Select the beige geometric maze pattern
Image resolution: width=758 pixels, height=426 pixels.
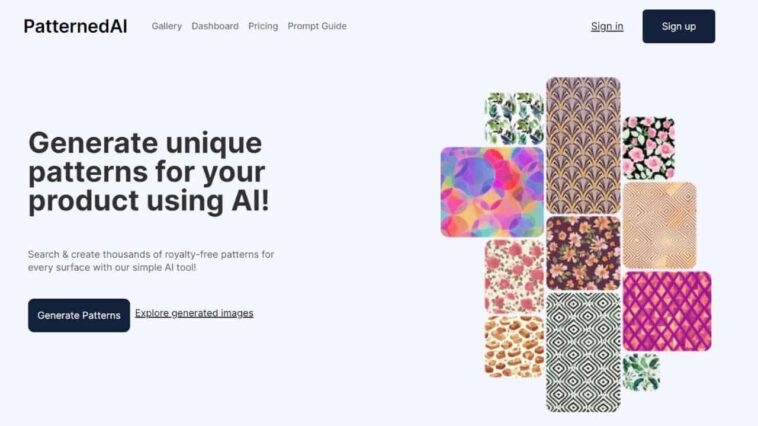pos(660,225)
